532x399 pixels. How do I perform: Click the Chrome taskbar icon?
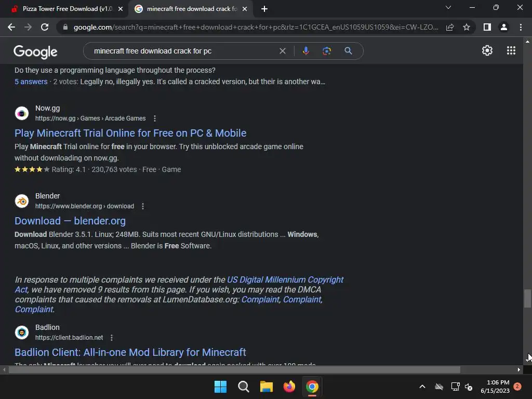click(312, 387)
